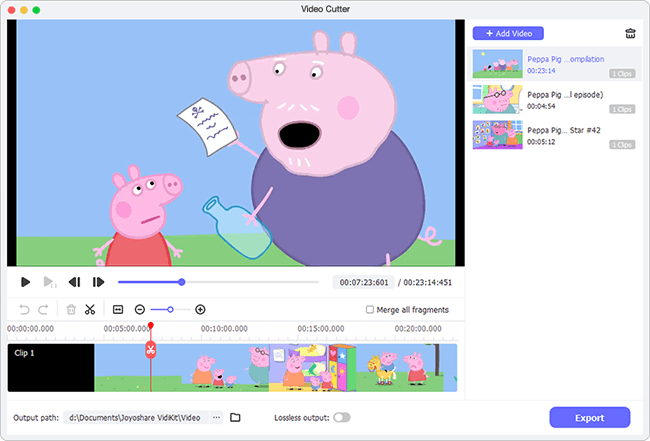Click the Peppa Pig ...ompilation title text
Screen dimensions: 650x441
(x=565, y=59)
